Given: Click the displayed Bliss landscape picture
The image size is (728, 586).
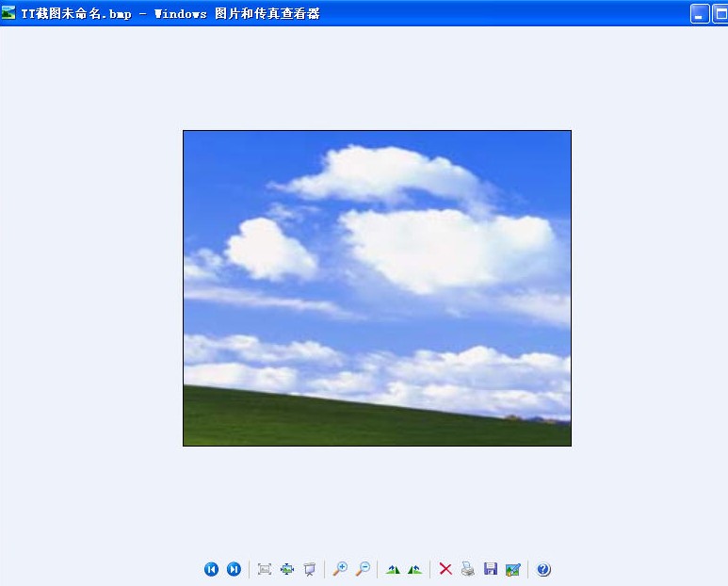Looking at the screenshot, I should pyautogui.click(x=377, y=288).
